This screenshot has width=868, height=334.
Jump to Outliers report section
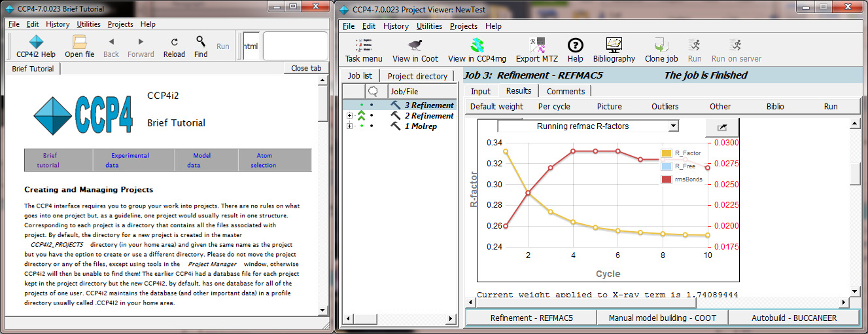tap(665, 106)
